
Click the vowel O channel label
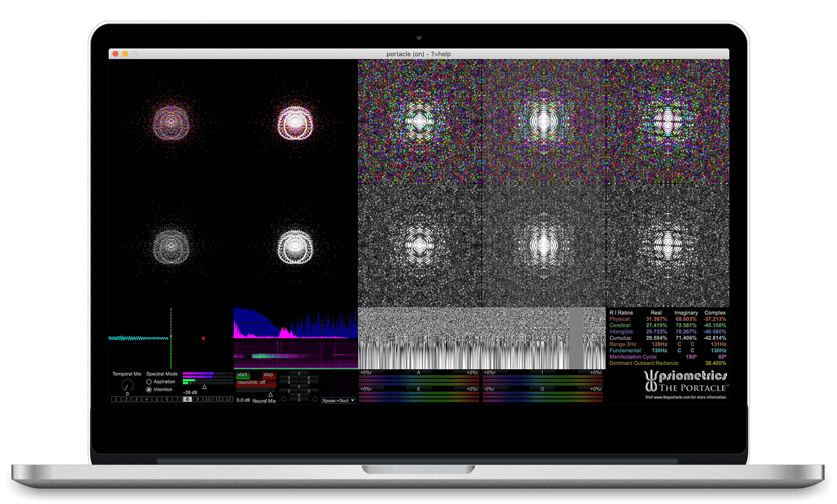pyautogui.click(x=542, y=389)
